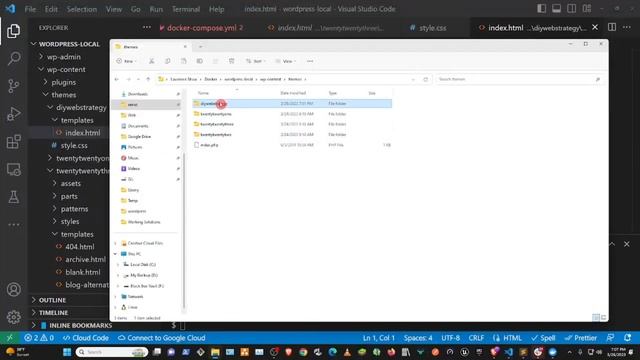
Task: Click Copy icon in File Explorer toolbar
Action: [167, 61]
